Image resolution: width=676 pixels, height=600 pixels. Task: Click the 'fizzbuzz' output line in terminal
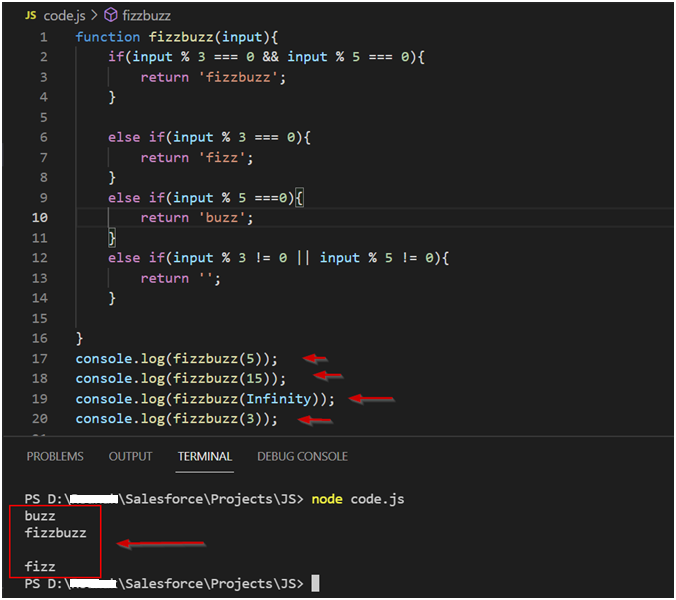coord(55,533)
